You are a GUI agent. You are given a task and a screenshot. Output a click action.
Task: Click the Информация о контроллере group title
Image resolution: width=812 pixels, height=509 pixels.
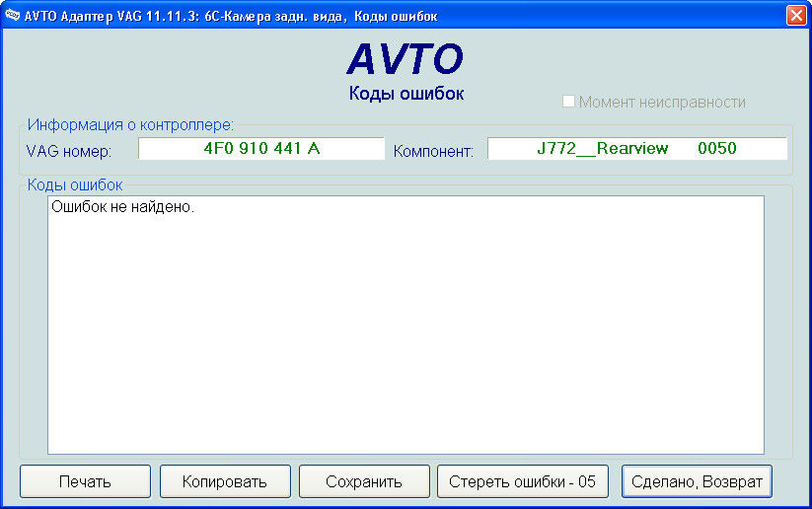pyautogui.click(x=130, y=125)
